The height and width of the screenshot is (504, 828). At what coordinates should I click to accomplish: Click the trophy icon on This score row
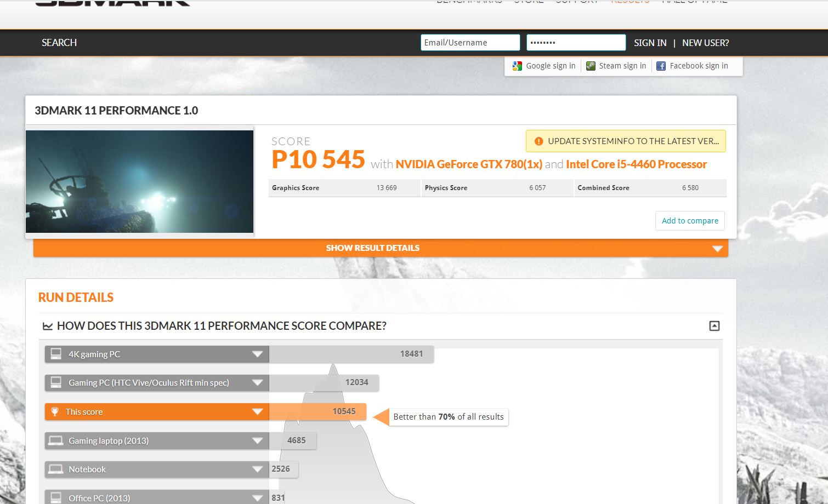point(55,411)
